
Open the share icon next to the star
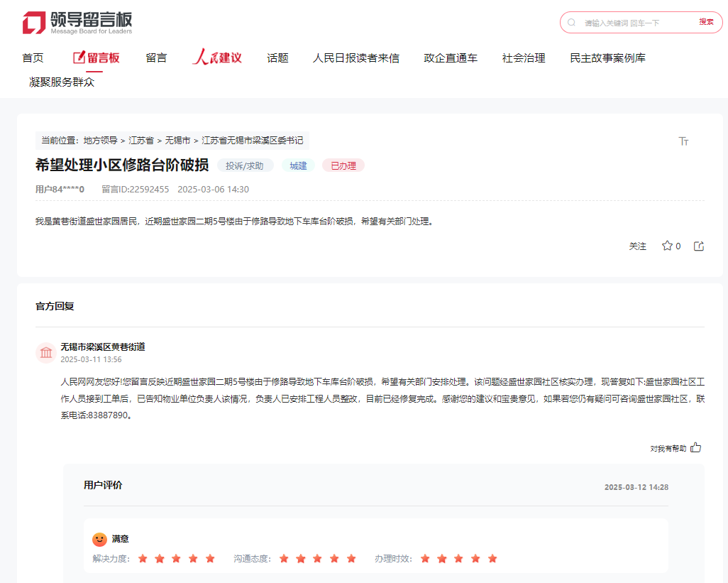coord(698,245)
